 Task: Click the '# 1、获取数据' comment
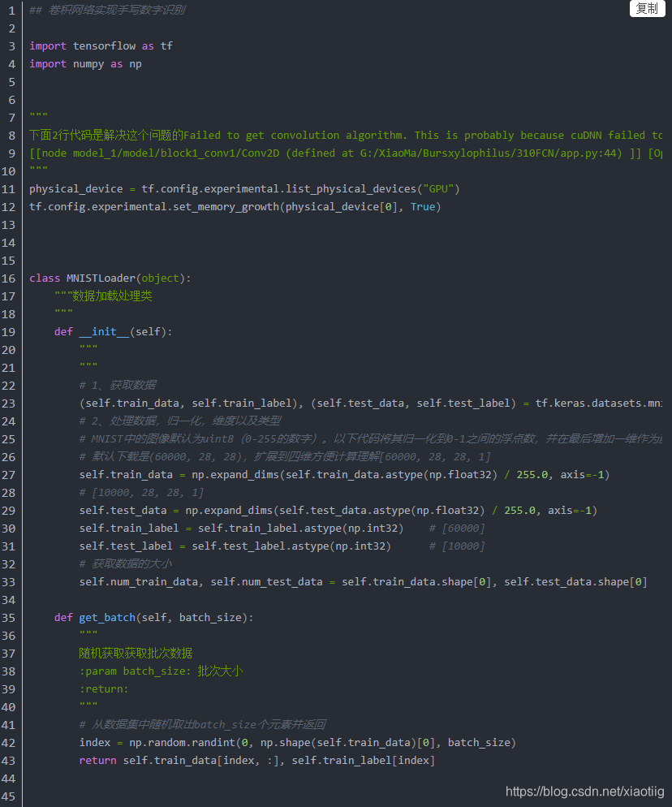pos(118,386)
